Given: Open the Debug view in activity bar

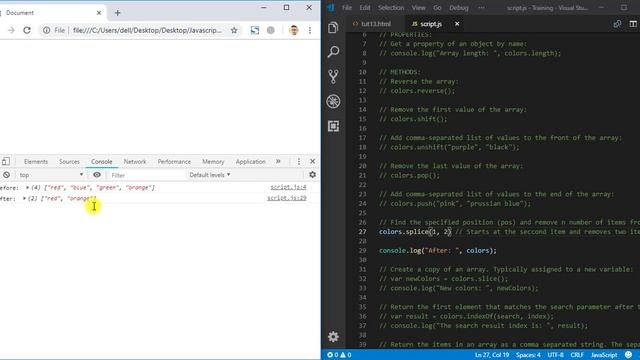Looking at the screenshot, I should click(x=333, y=101).
